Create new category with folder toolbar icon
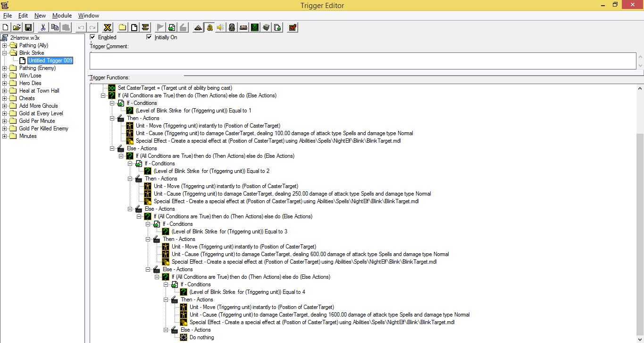The height and width of the screenshot is (343, 644). [x=123, y=27]
